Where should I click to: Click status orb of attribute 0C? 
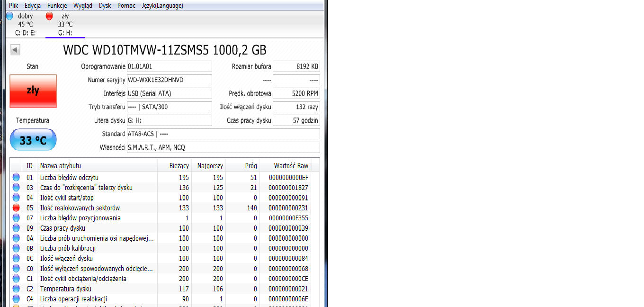(16, 258)
